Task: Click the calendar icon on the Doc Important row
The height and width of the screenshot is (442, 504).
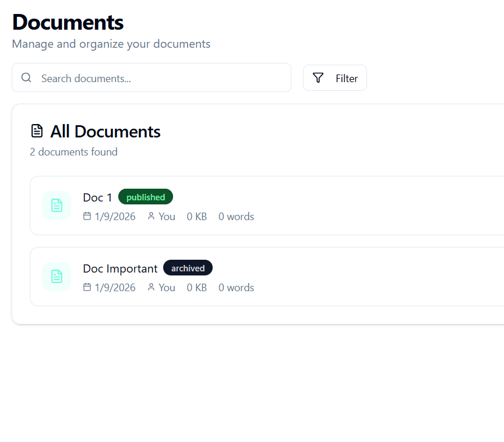Action: point(87,287)
